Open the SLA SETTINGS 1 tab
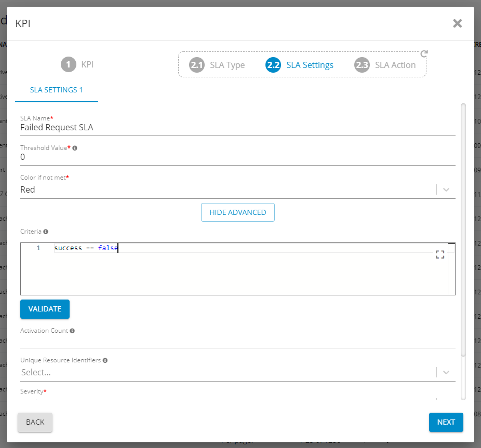This screenshot has height=448, width=481. point(57,90)
